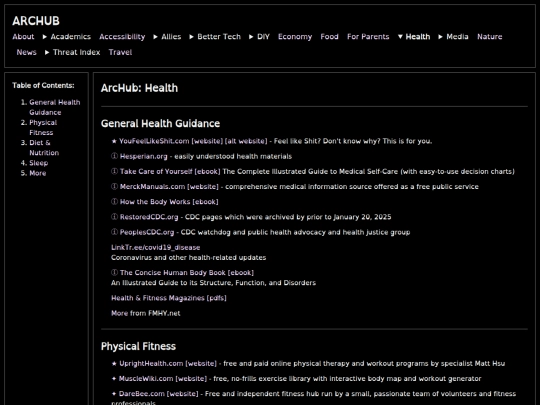Click the 'Table of Contents:' label

pos(43,85)
